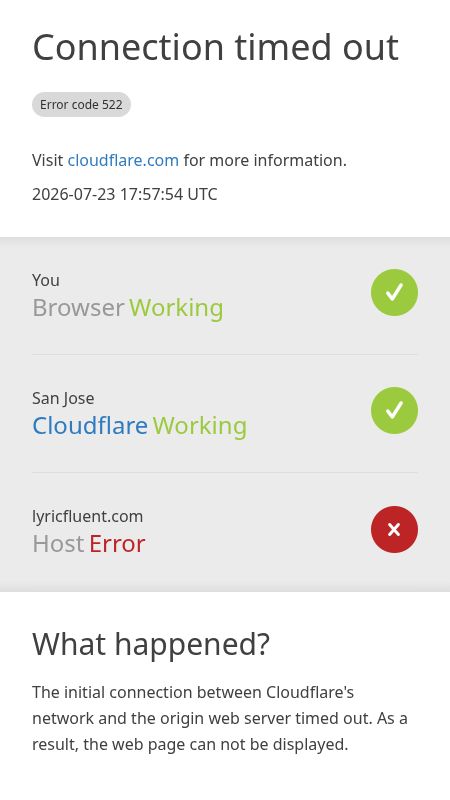Viewport: 450px width, 800px height.
Task: Click the timed out explanation paragraph
Action: coord(220,718)
